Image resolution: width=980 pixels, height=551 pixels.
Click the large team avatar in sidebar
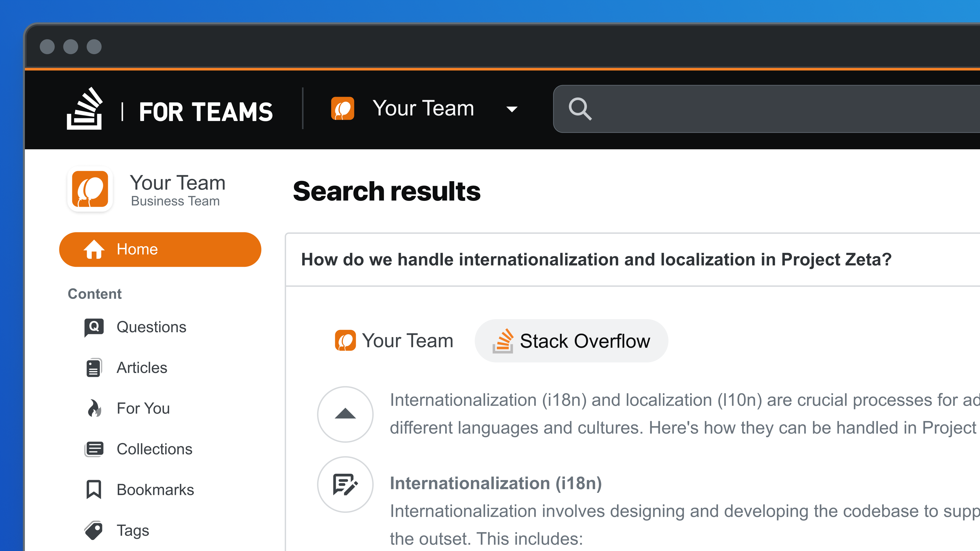click(x=90, y=189)
